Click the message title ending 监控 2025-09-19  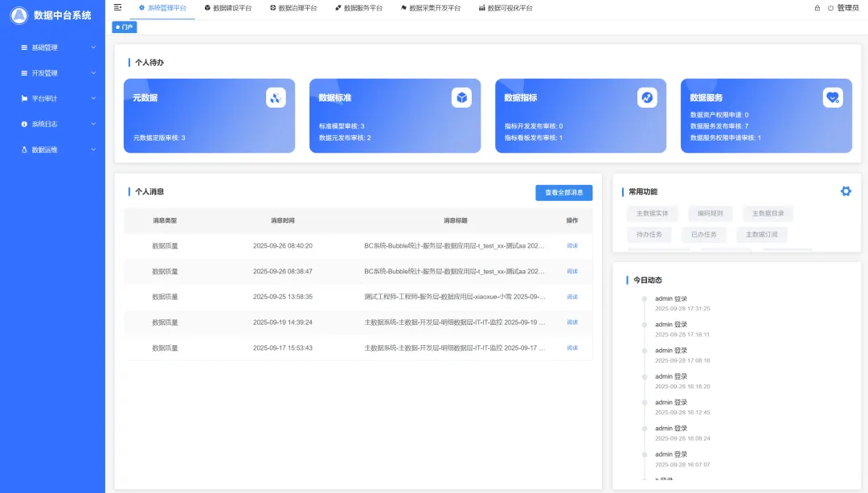(x=454, y=323)
